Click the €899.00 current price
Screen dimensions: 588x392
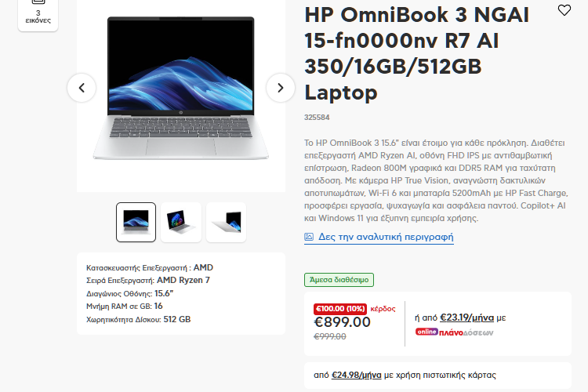point(342,322)
